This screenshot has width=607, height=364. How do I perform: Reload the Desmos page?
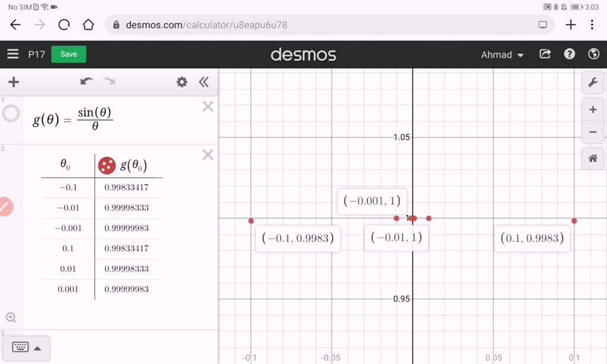[64, 25]
